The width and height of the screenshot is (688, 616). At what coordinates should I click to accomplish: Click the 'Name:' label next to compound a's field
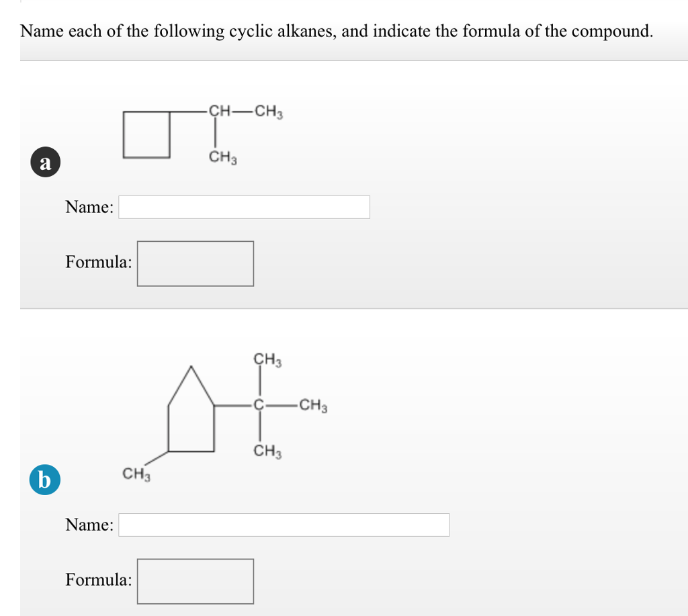(x=88, y=207)
